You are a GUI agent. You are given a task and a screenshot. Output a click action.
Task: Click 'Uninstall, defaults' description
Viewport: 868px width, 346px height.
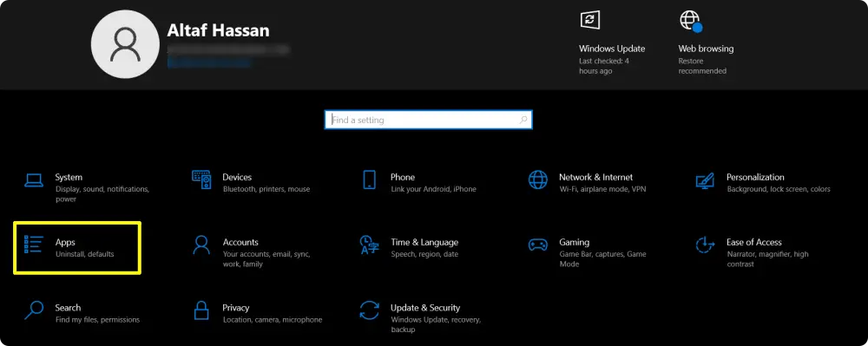pos(85,254)
